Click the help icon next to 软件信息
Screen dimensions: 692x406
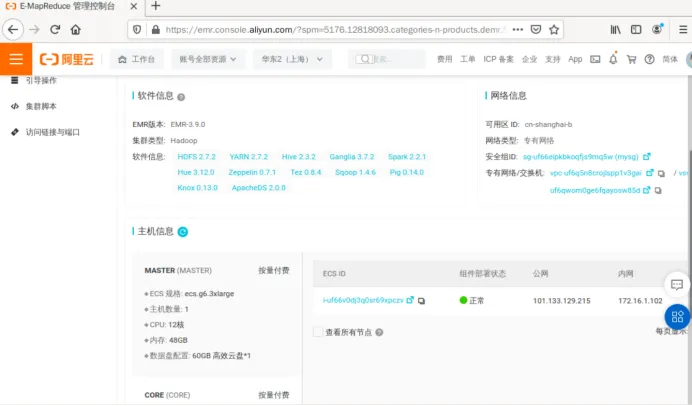(x=181, y=97)
